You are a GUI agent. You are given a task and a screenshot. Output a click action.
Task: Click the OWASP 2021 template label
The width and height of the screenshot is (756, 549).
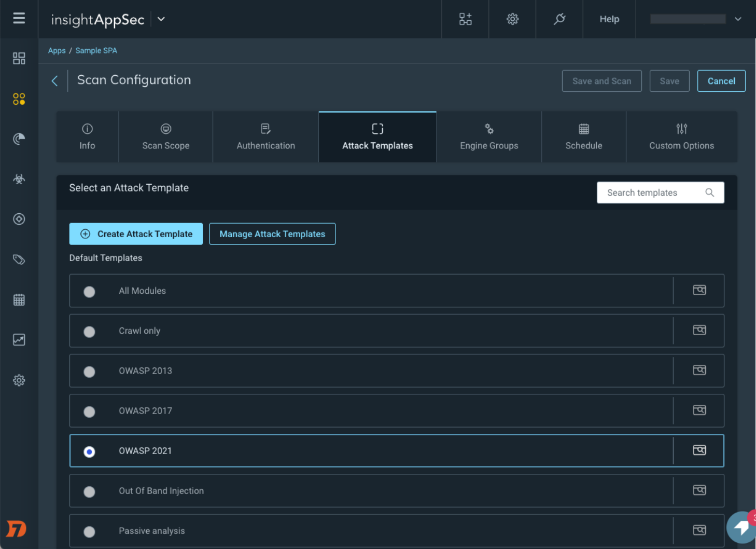[x=145, y=451]
